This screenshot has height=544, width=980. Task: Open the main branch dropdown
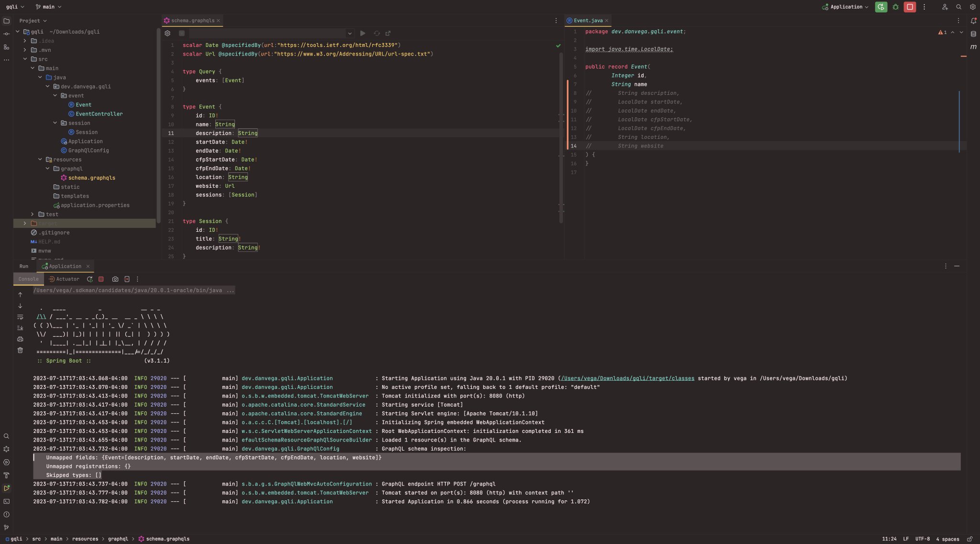[48, 7]
